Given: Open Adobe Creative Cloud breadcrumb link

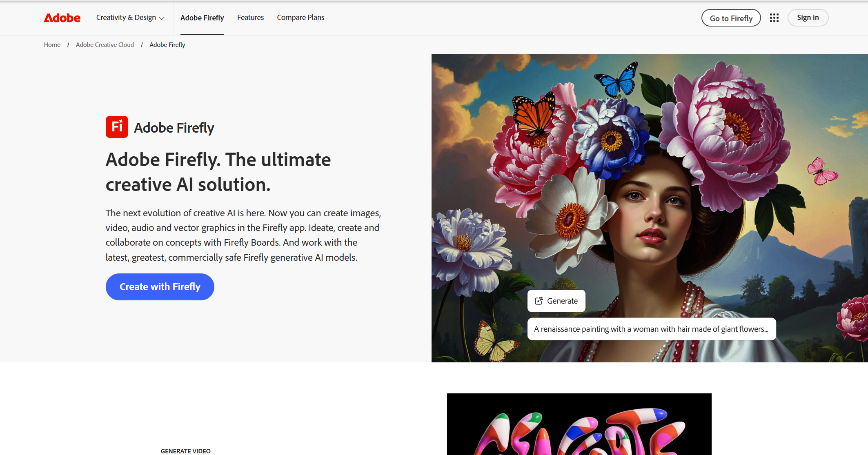Looking at the screenshot, I should pos(105,45).
